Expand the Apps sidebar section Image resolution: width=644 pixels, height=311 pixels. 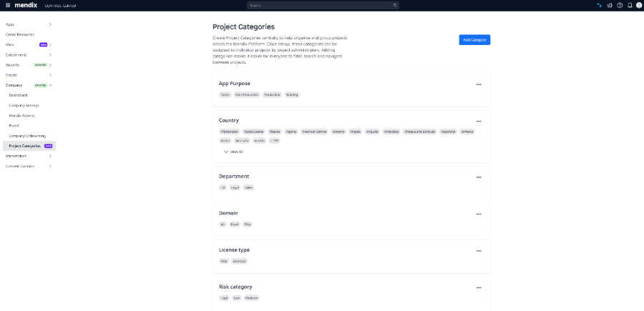[50, 24]
